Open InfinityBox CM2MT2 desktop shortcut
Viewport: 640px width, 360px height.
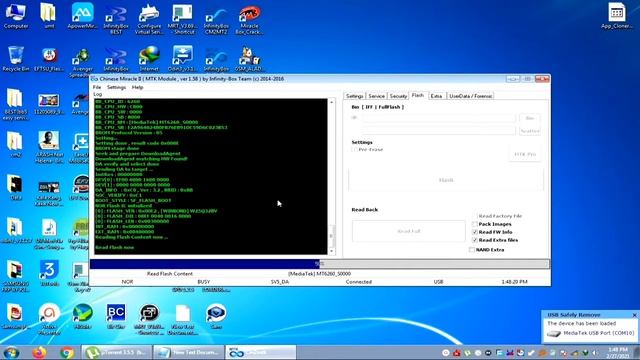click(216, 18)
